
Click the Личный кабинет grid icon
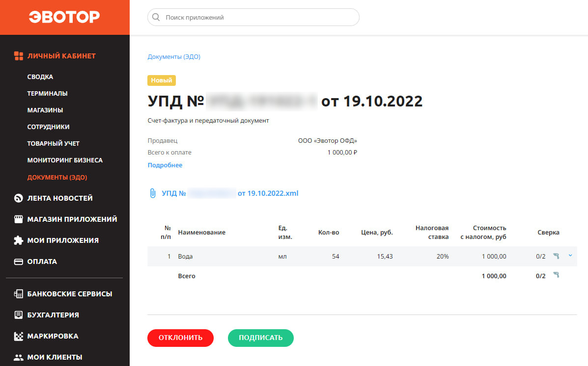(x=18, y=56)
